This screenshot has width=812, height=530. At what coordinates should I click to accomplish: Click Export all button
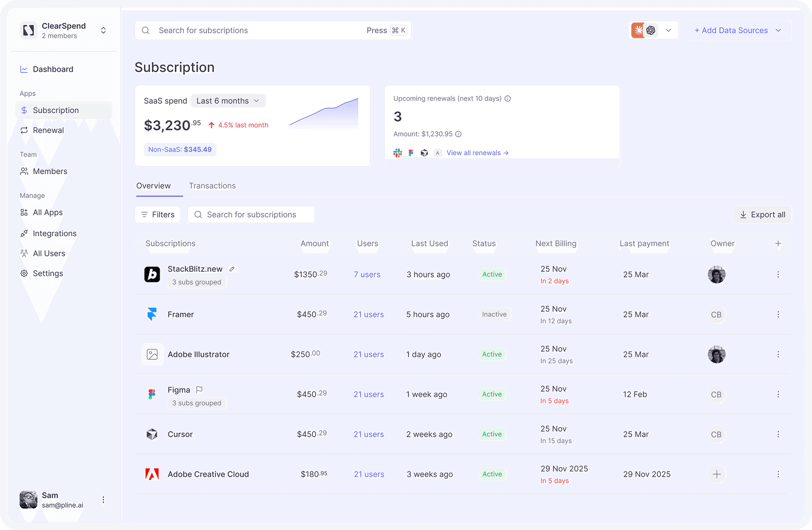point(763,215)
